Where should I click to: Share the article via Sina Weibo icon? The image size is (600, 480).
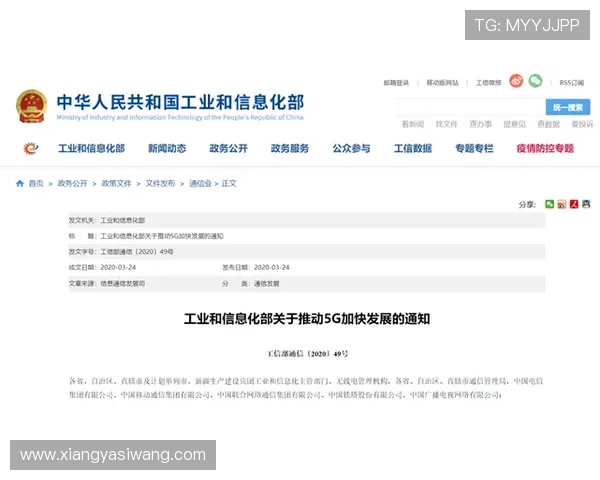(x=562, y=204)
